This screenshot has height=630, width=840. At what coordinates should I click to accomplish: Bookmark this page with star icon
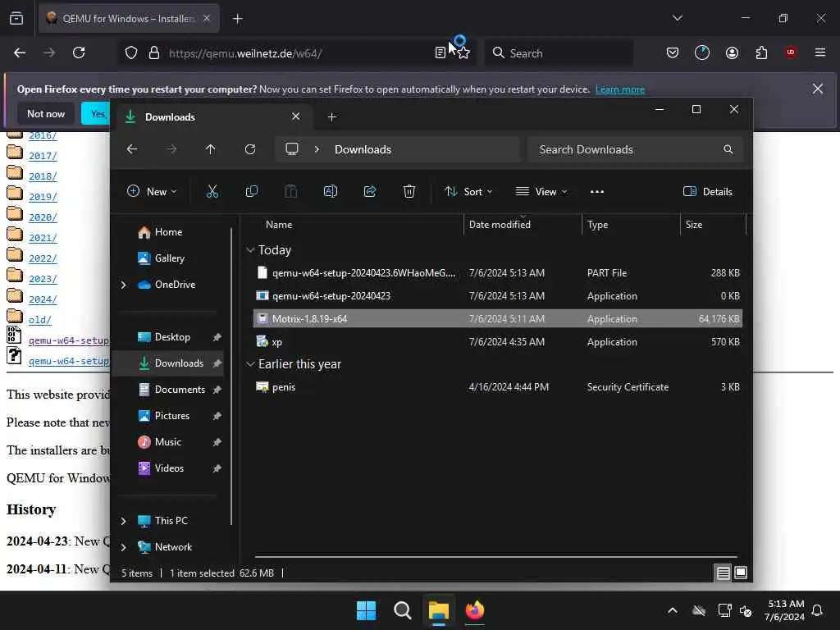[x=464, y=53]
